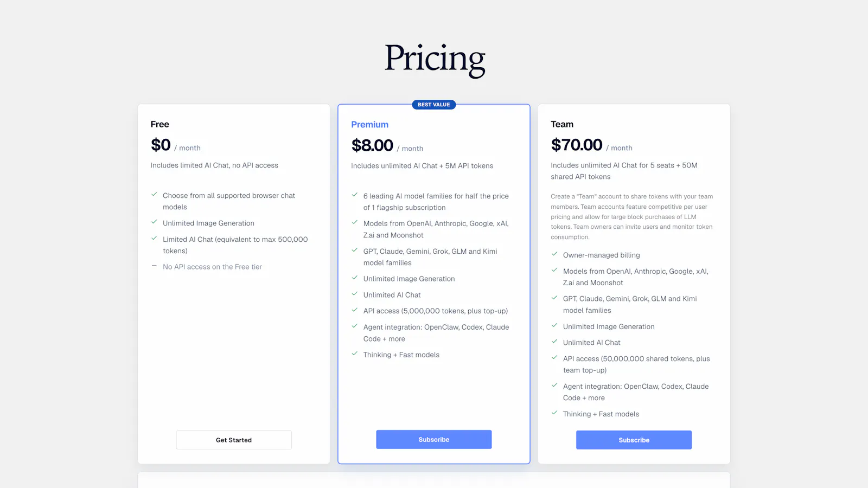Click checkmark next to Free plan Unlimited Image Generation

click(154, 222)
